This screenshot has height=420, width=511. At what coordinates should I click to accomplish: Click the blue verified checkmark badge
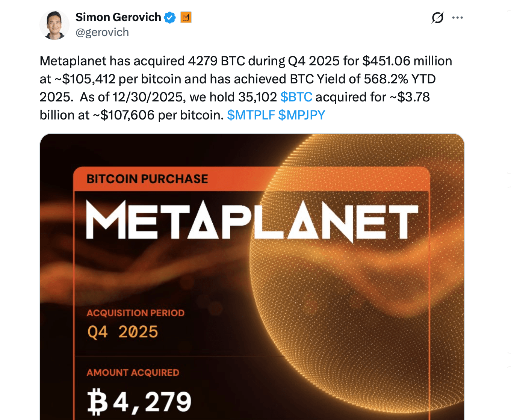(170, 17)
